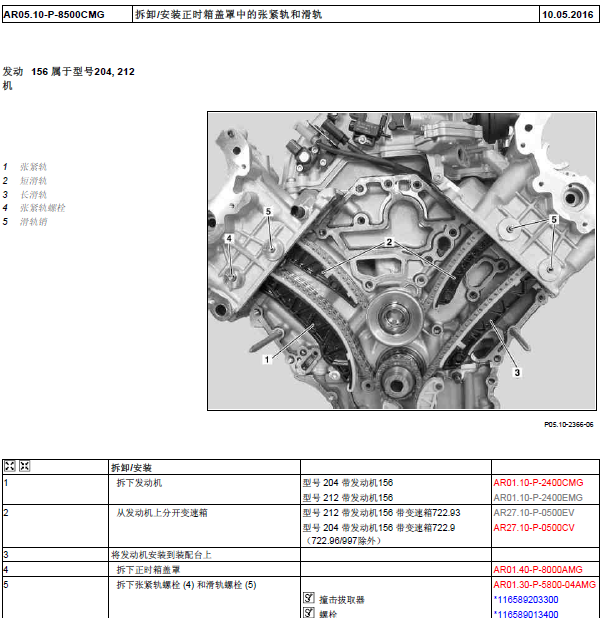Select step text 拆下正时箱盖罩
Screen dimensions: 600x618
(x=148, y=570)
